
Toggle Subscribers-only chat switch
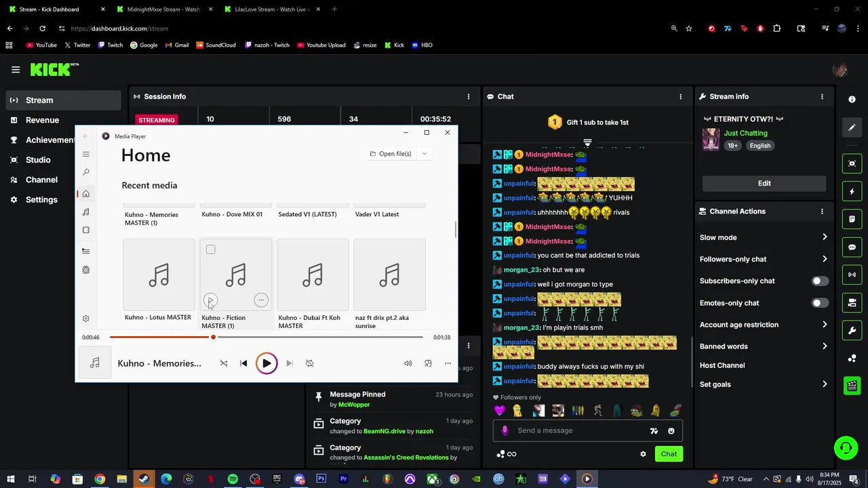pyautogui.click(x=820, y=281)
